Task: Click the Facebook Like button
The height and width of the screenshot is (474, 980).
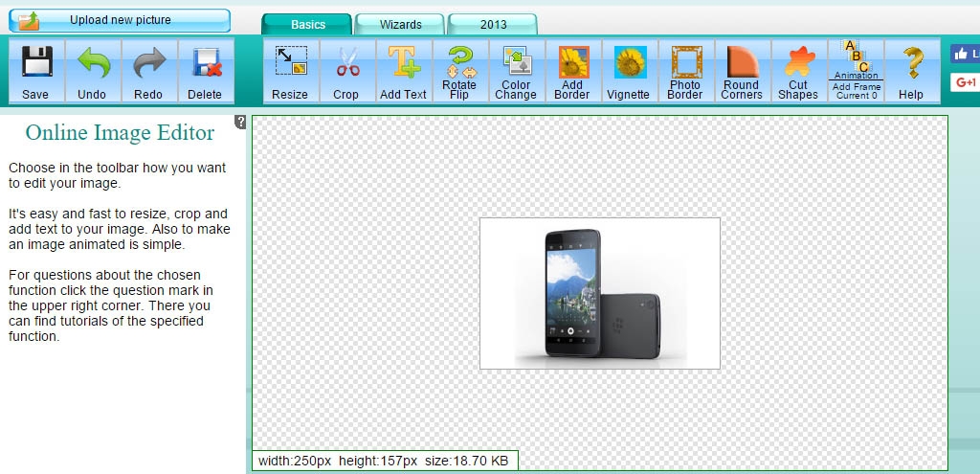Action: pyautogui.click(x=965, y=54)
